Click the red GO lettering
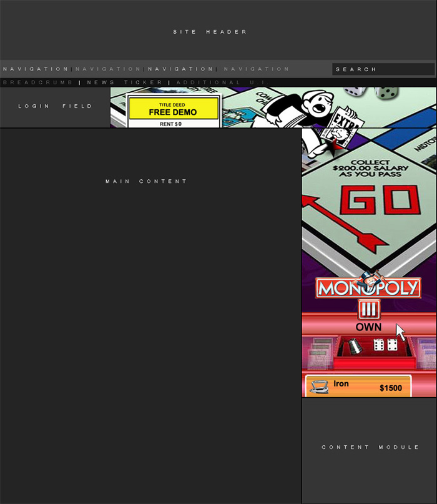This screenshot has height=504, width=437. click(380, 200)
